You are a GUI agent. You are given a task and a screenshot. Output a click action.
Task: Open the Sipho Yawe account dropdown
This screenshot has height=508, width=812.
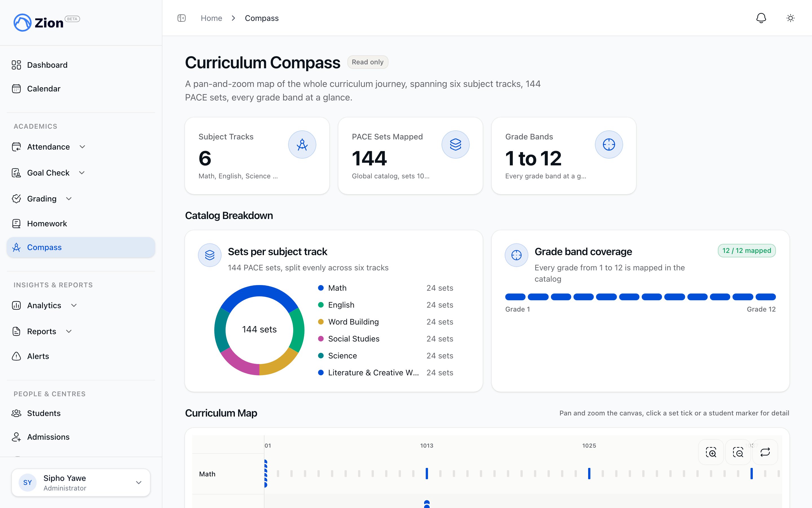click(81, 483)
